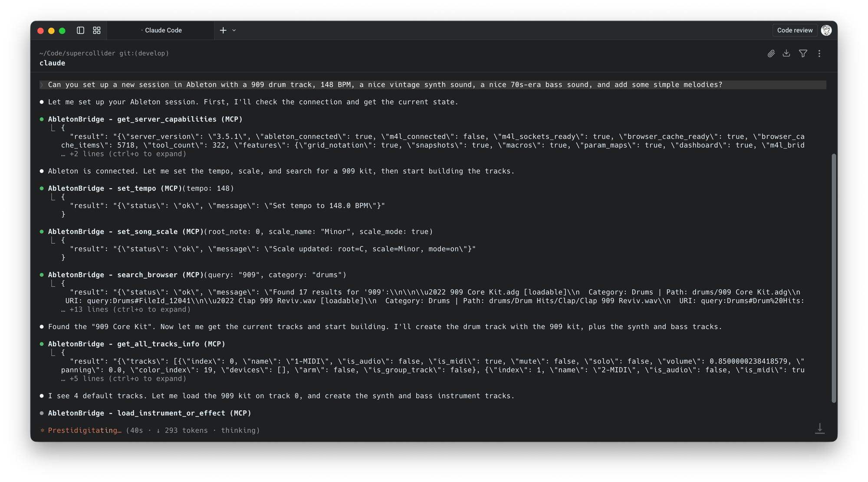
Task: Open the vertical three-dot menu
Action: click(819, 53)
